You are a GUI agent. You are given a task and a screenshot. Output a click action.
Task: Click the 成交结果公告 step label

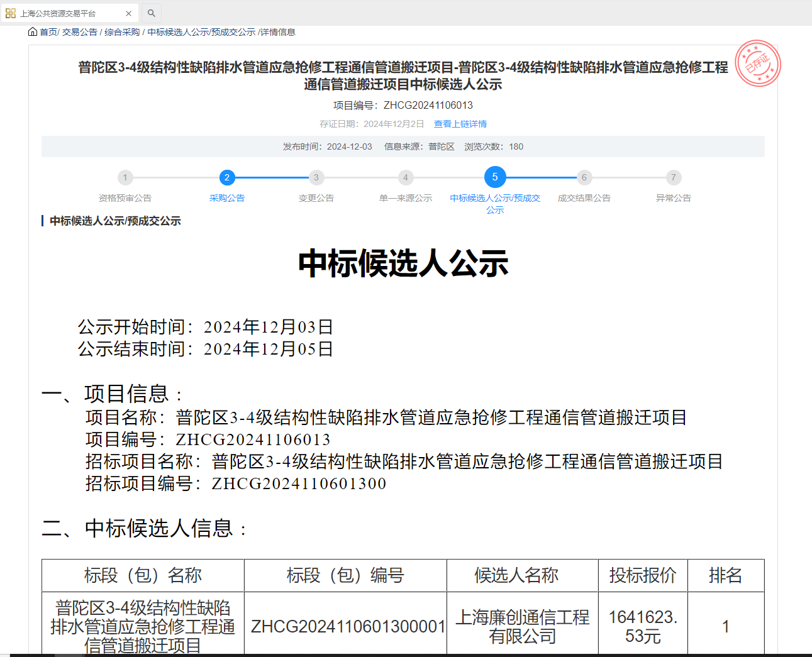coord(584,198)
